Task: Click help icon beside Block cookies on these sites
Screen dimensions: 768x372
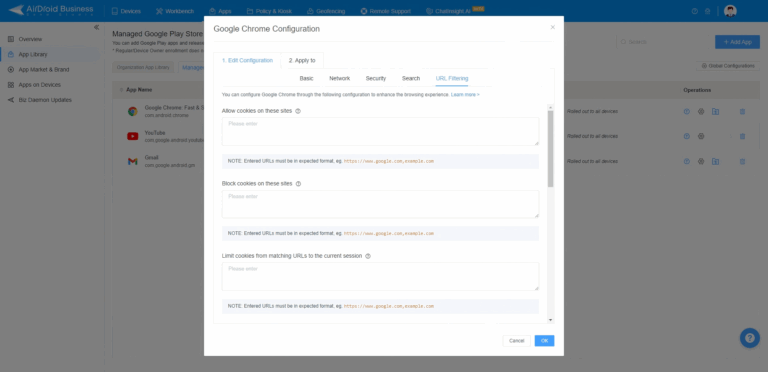Action: [298, 184]
